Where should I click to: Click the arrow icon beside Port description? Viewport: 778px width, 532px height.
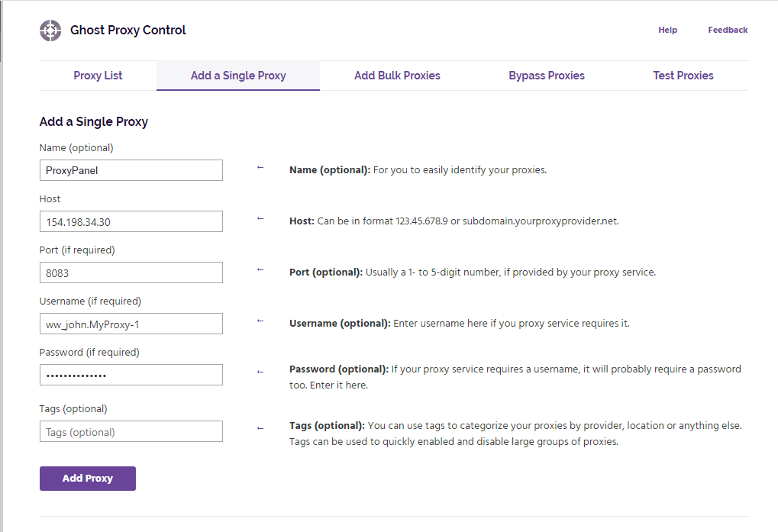point(260,269)
